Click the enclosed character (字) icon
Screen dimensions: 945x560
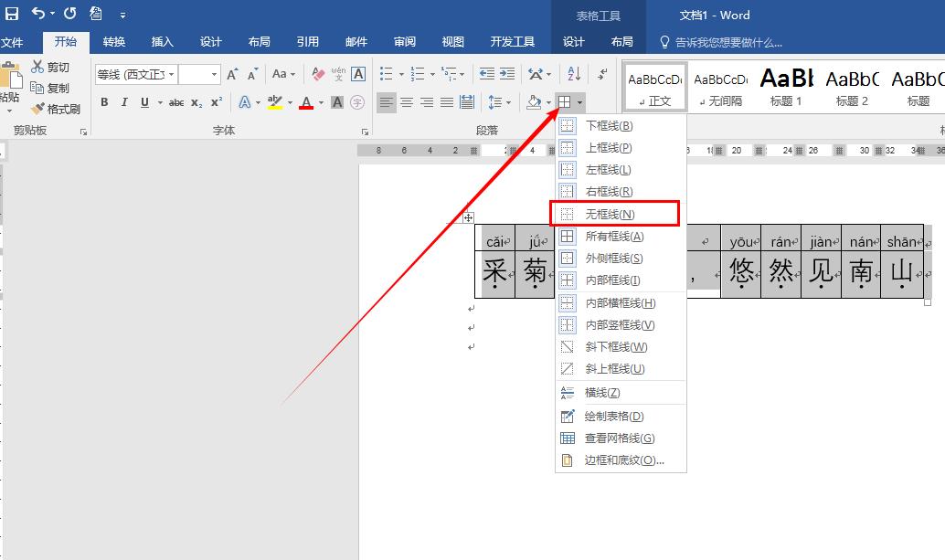pyautogui.click(x=357, y=102)
